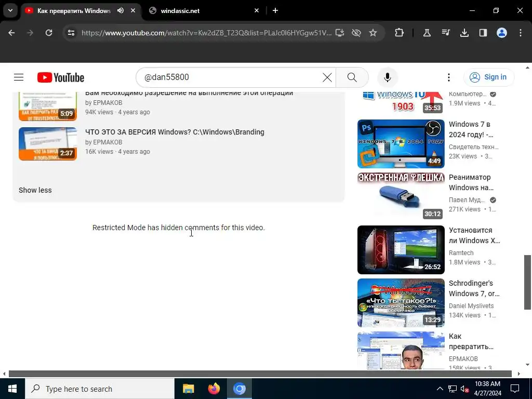Image resolution: width=532 pixels, height=399 pixels.
Task: Start search with voice microphone
Action: [x=388, y=77]
